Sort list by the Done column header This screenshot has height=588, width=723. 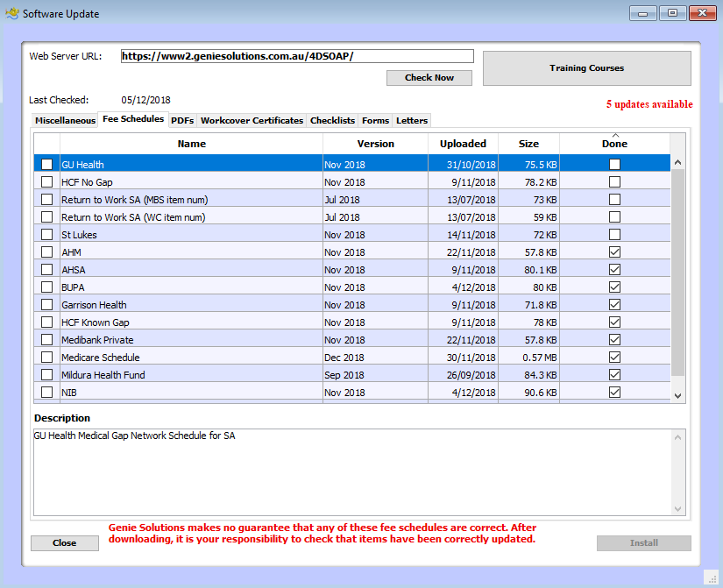click(x=614, y=144)
